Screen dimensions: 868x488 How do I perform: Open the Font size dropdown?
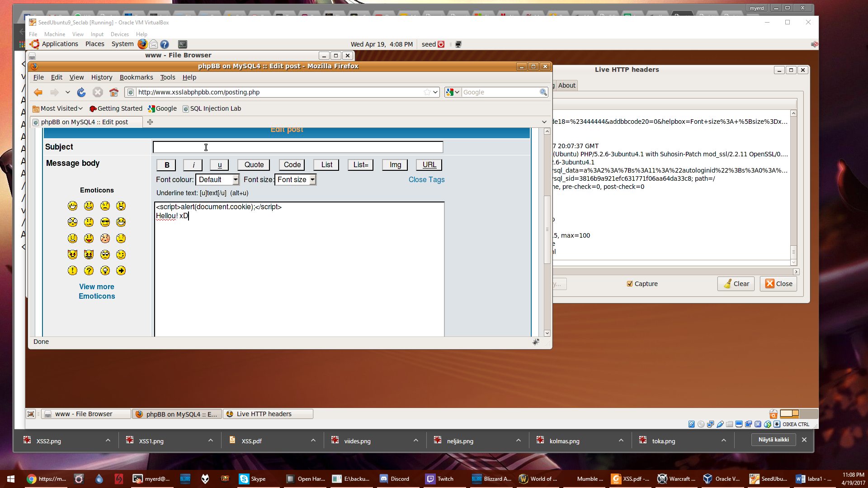tap(296, 180)
